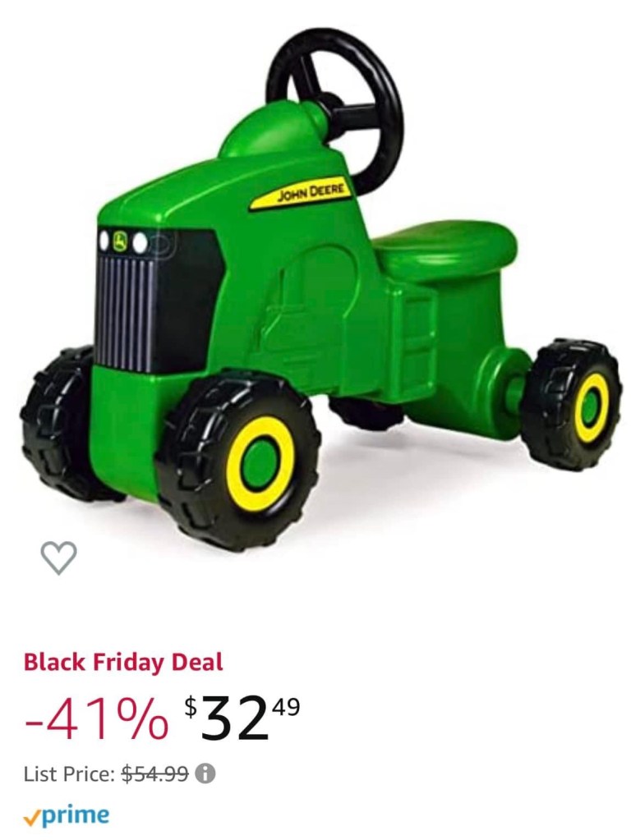Screen dimensions: 631x840
Task: Open the green tractor product image
Action: [x=321, y=289]
